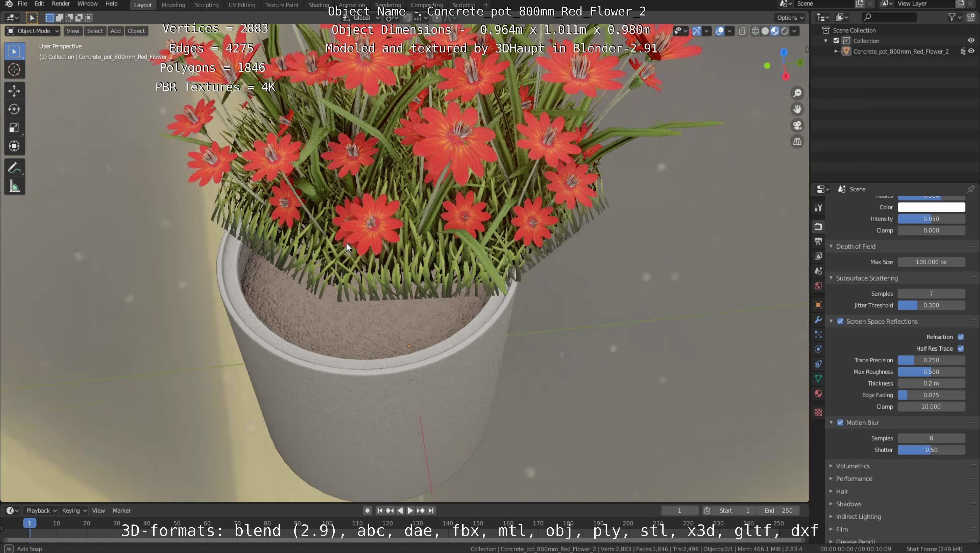980x553 pixels.
Task: Open the viewport Options dropdown
Action: click(x=790, y=18)
